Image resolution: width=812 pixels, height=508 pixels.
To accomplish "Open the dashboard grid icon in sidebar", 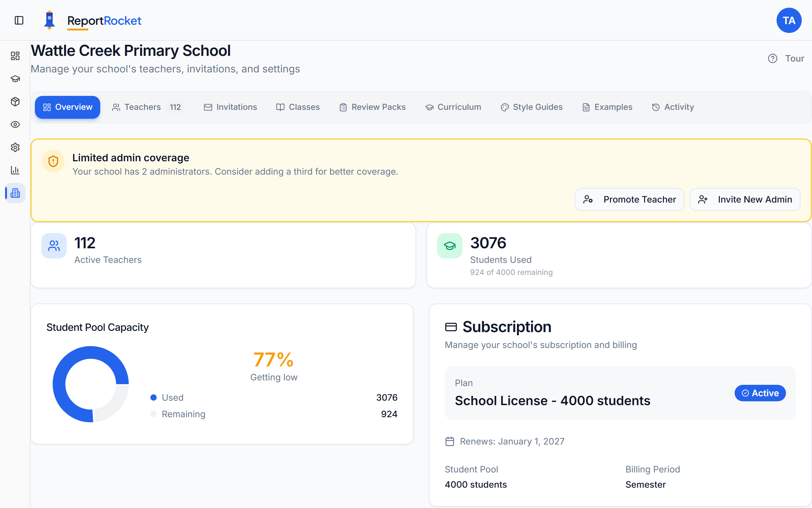I will pyautogui.click(x=15, y=56).
